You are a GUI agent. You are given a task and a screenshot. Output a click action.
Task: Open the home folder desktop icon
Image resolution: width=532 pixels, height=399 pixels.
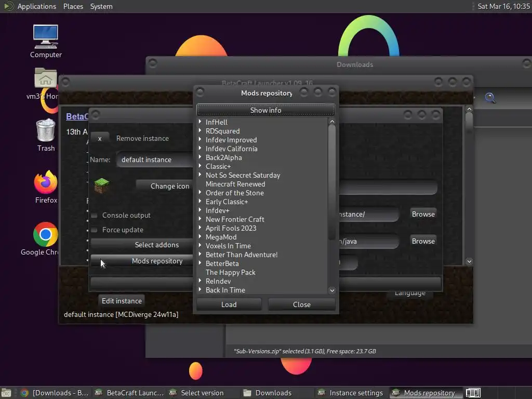point(46,84)
